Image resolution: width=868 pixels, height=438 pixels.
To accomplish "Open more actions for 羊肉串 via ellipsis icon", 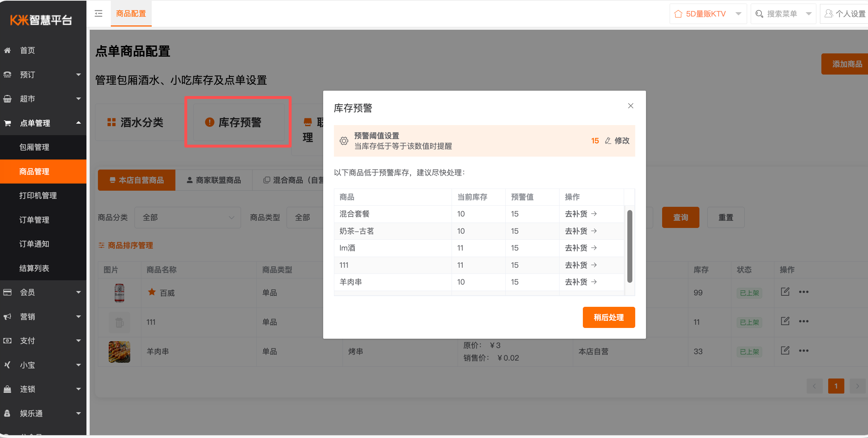I will coord(804,351).
